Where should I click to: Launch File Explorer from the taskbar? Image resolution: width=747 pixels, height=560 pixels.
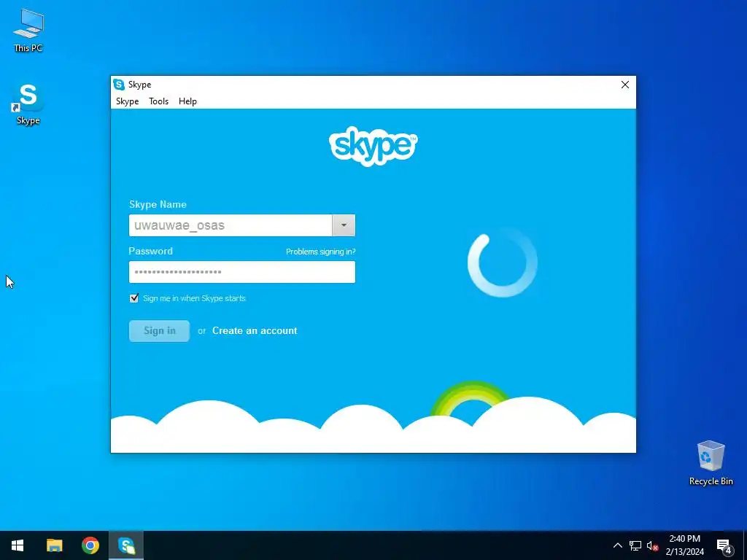tap(54, 545)
